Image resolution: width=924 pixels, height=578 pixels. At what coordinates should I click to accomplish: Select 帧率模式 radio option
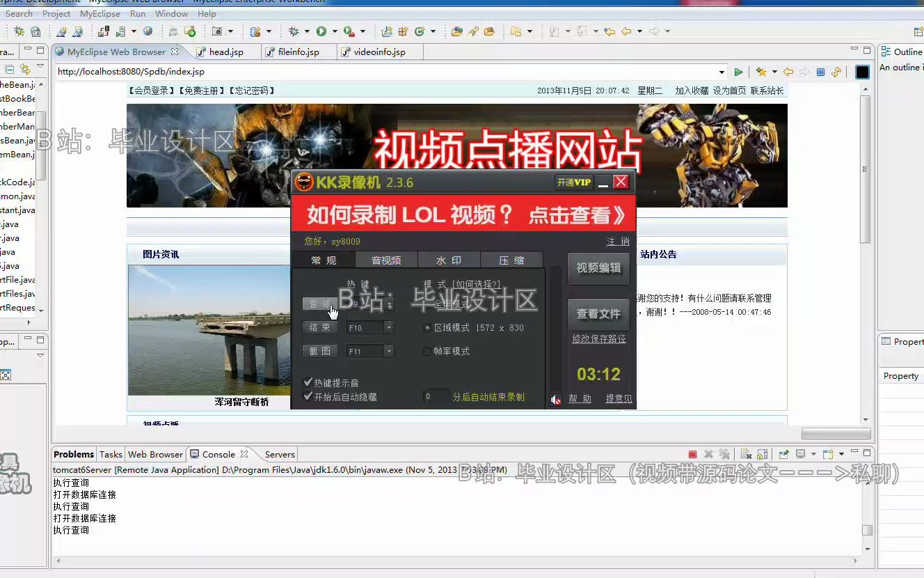coord(427,351)
